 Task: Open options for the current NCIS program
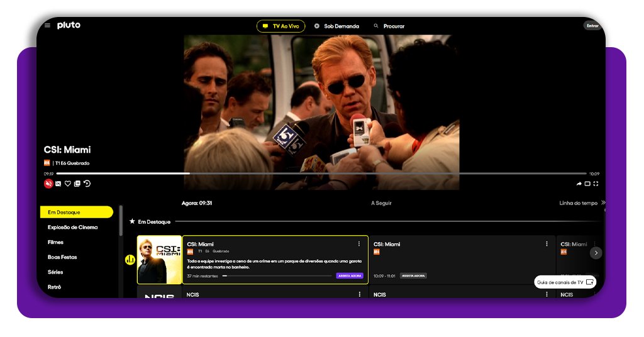point(359,294)
